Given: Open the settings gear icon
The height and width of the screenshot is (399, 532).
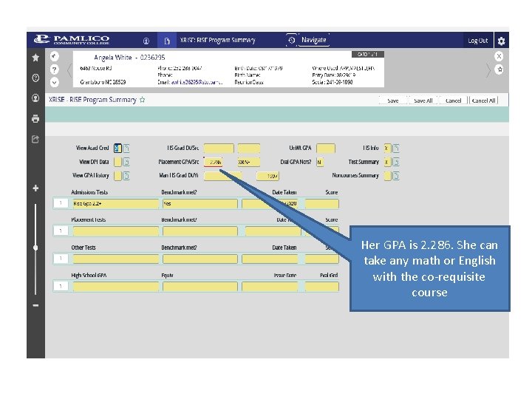Looking at the screenshot, I should click(x=501, y=41).
